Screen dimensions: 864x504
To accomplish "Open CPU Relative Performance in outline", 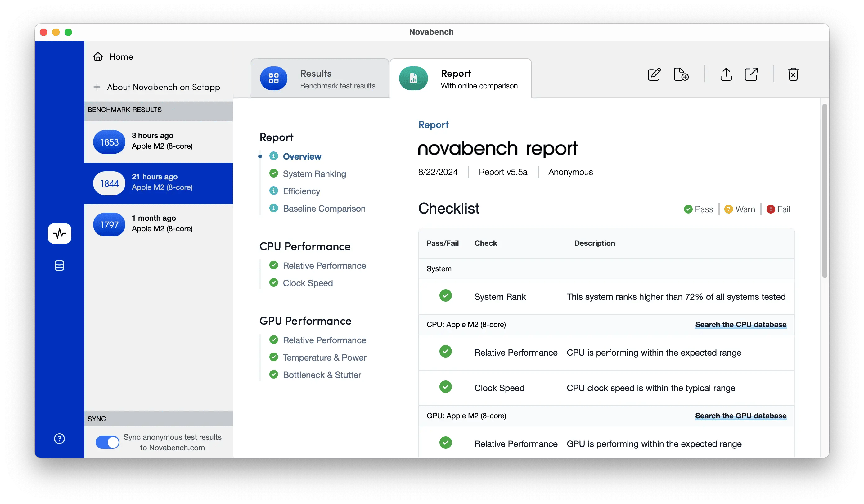I will tap(324, 266).
